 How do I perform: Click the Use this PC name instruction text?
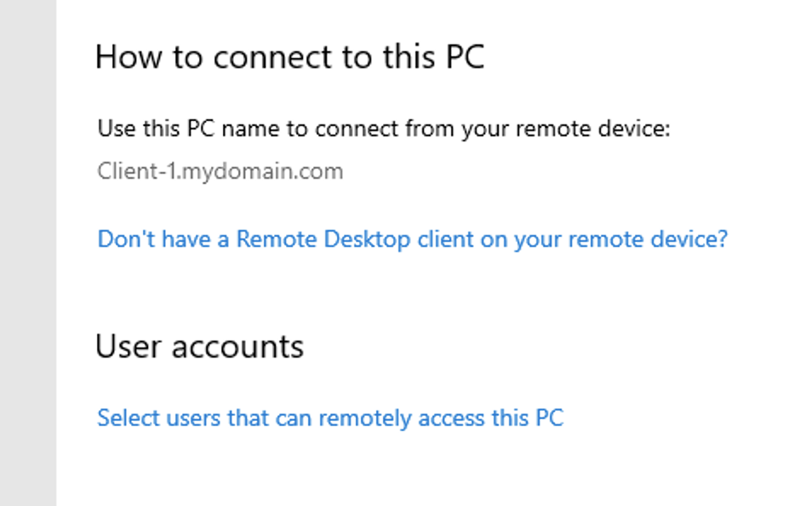pos(384,129)
